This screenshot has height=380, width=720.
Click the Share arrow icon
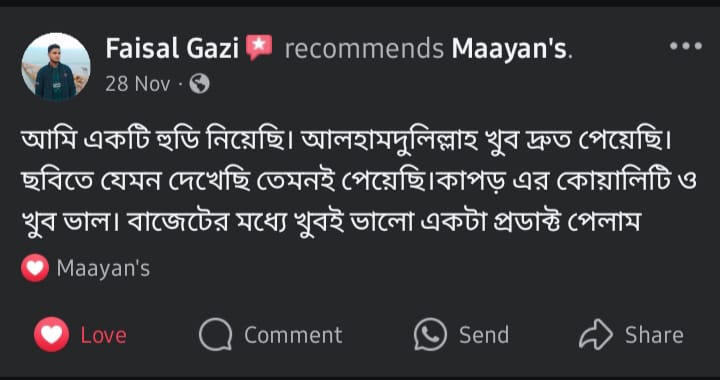pyautogui.click(x=596, y=335)
